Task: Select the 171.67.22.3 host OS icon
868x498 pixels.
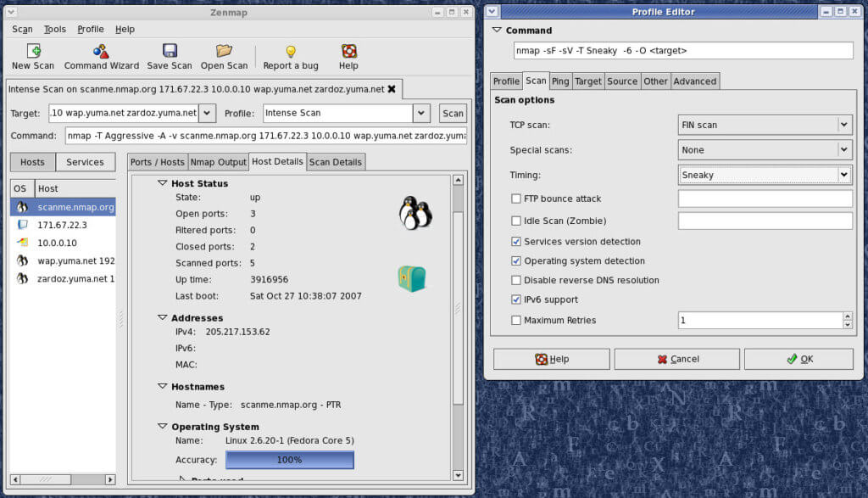Action: click(x=22, y=225)
